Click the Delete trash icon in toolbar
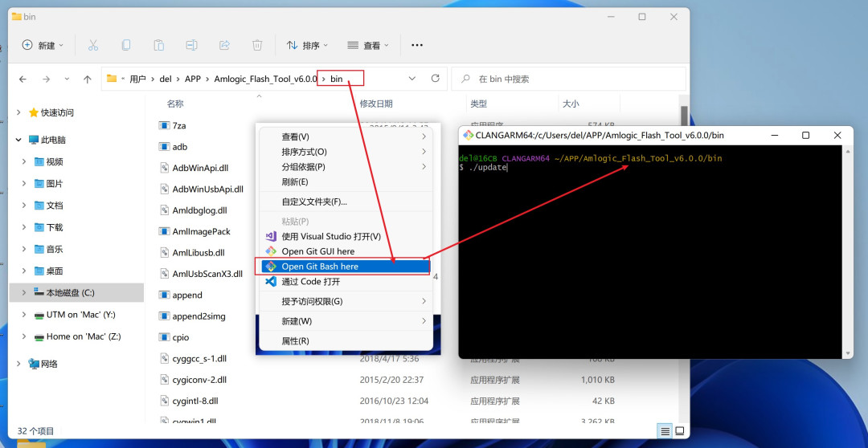868x448 pixels. (x=257, y=45)
